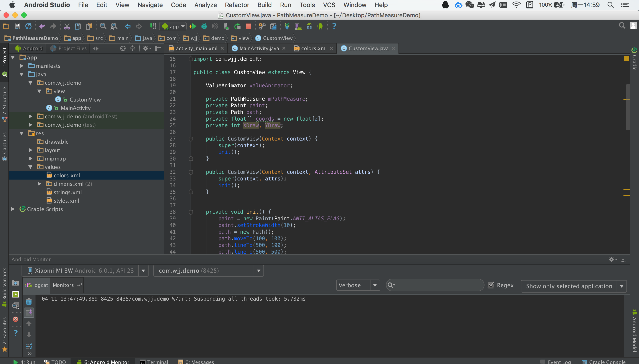
Task: Click the Debug app bug icon
Action: coord(204,26)
